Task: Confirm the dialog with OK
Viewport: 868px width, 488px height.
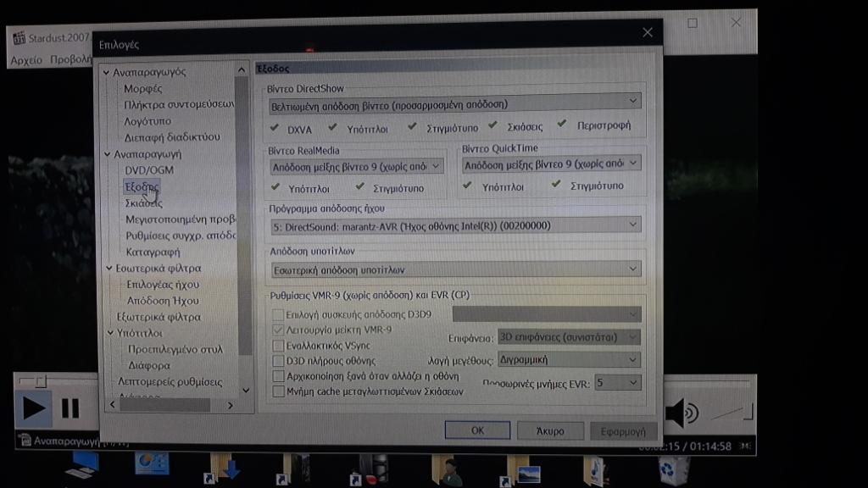Action: coord(478,430)
